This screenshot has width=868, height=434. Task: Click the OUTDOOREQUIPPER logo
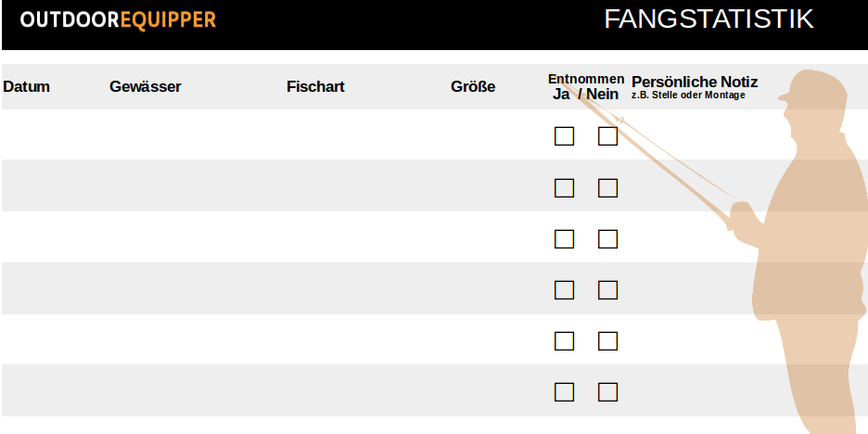[118, 20]
